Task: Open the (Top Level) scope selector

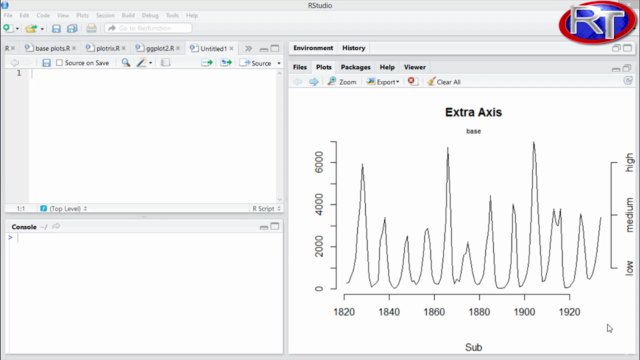Action: tap(64, 209)
